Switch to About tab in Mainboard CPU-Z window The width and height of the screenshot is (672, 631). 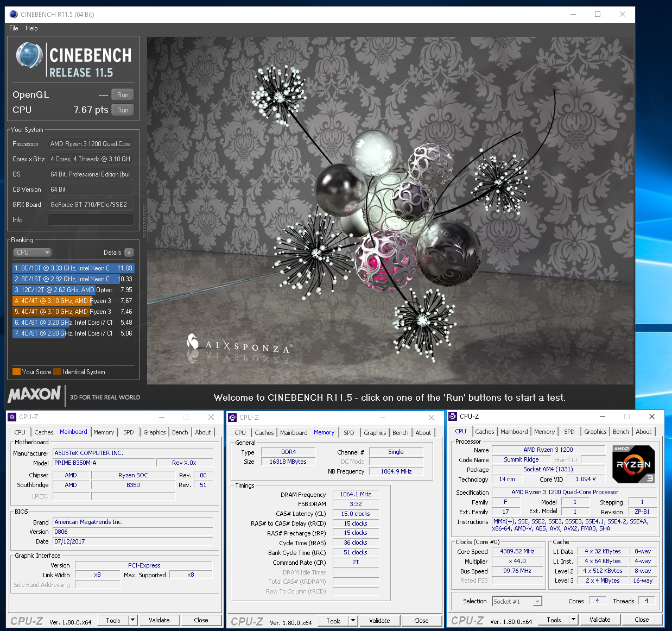tap(203, 432)
